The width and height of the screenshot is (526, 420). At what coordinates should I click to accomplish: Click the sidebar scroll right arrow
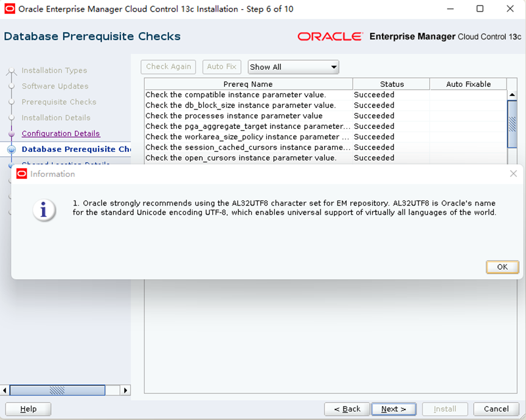pyautogui.click(x=125, y=390)
